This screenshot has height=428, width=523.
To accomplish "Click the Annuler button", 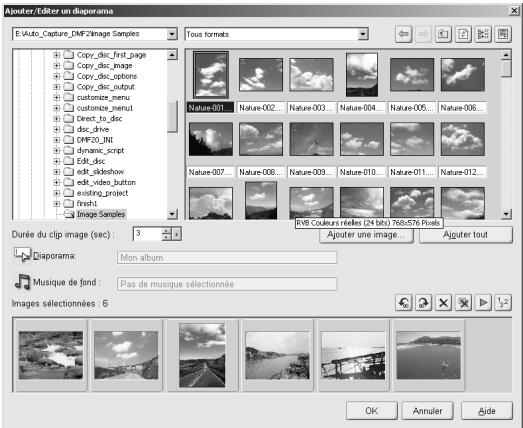I will (x=427, y=411).
